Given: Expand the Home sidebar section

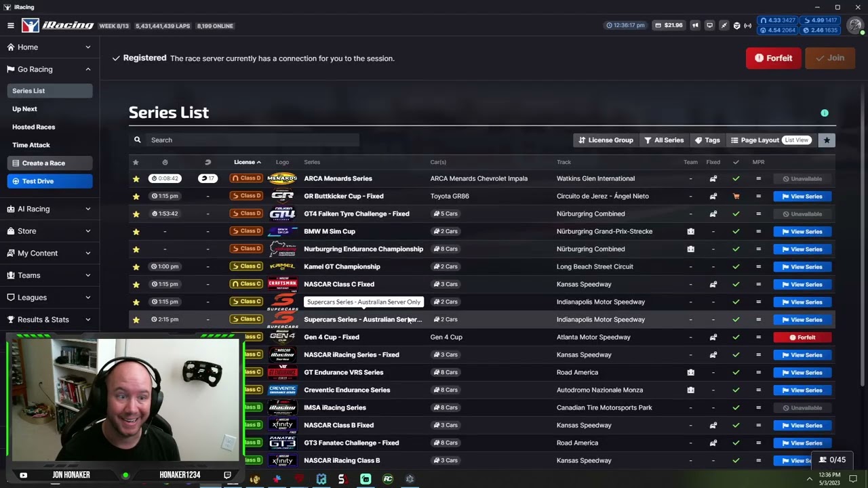Looking at the screenshot, I should (x=50, y=47).
